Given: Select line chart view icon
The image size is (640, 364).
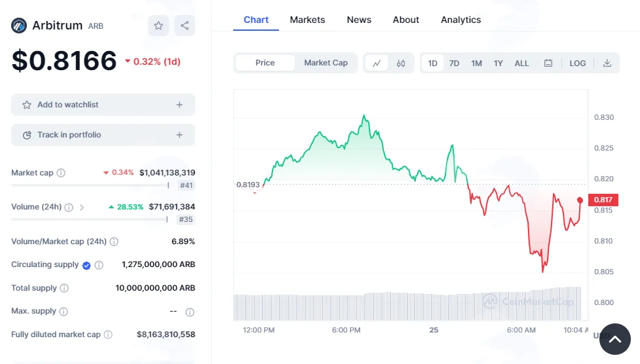Looking at the screenshot, I should coord(377,64).
